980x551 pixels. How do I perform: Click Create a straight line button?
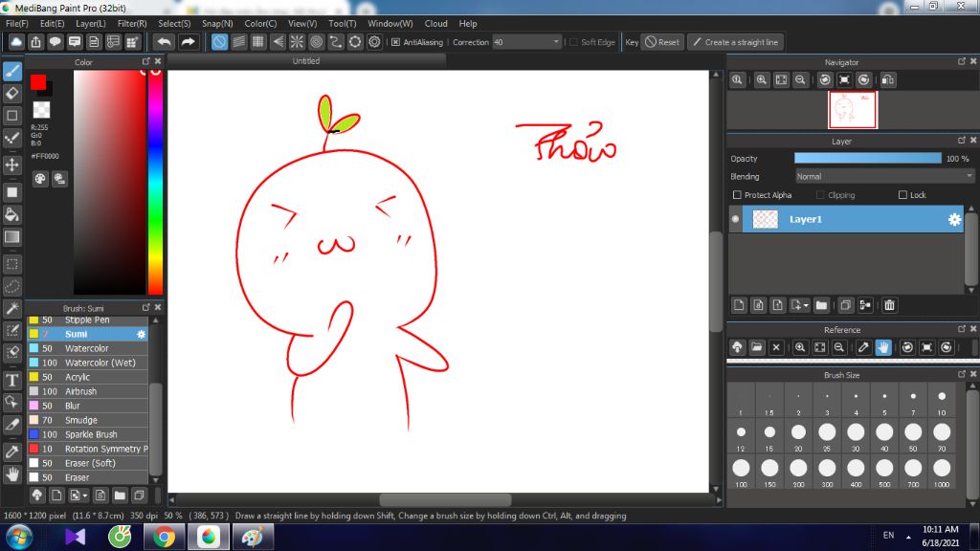tap(736, 42)
